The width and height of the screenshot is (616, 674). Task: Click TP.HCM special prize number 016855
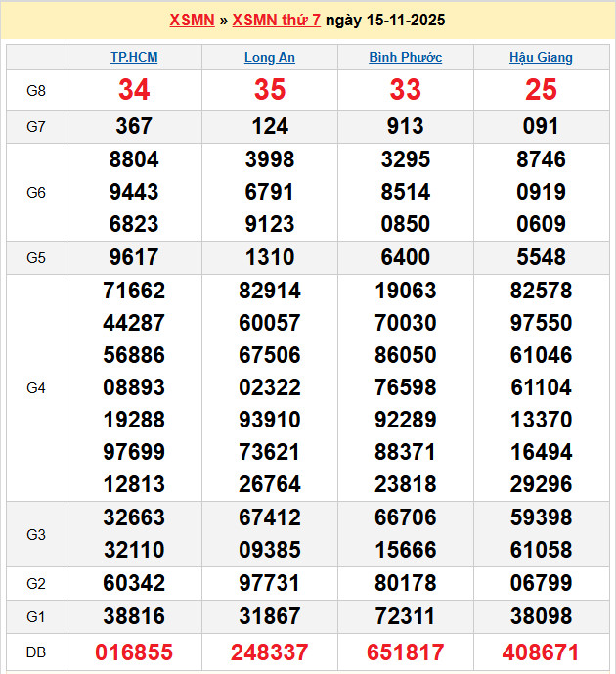(x=134, y=652)
